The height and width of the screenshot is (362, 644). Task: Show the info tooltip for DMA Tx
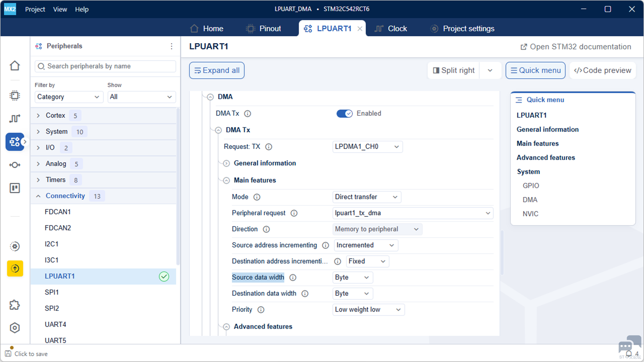(x=248, y=114)
